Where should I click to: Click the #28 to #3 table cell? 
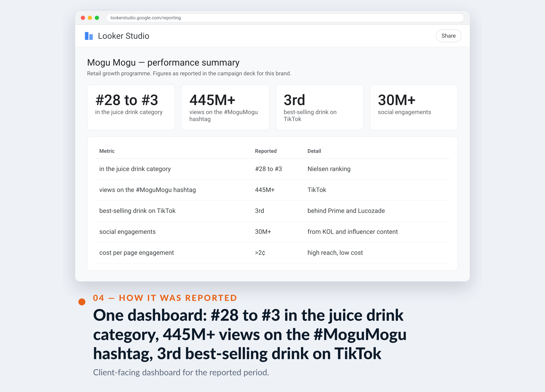(x=268, y=169)
